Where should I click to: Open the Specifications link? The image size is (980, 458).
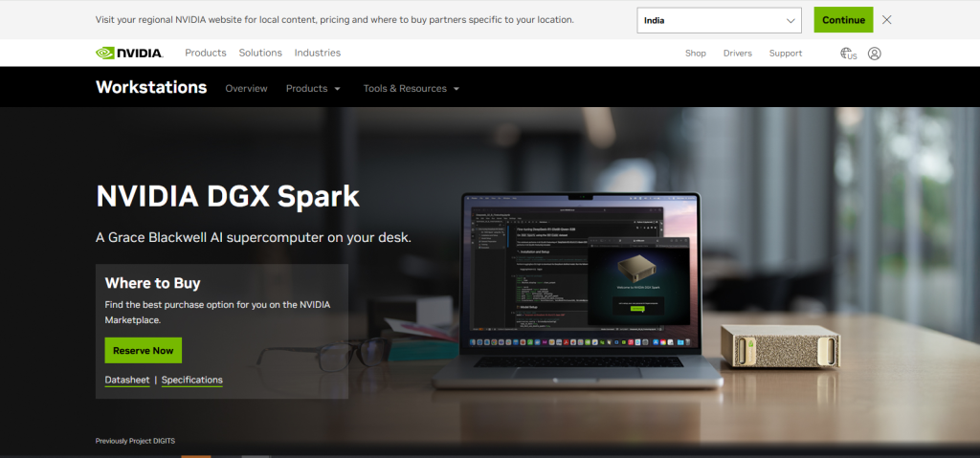point(191,380)
